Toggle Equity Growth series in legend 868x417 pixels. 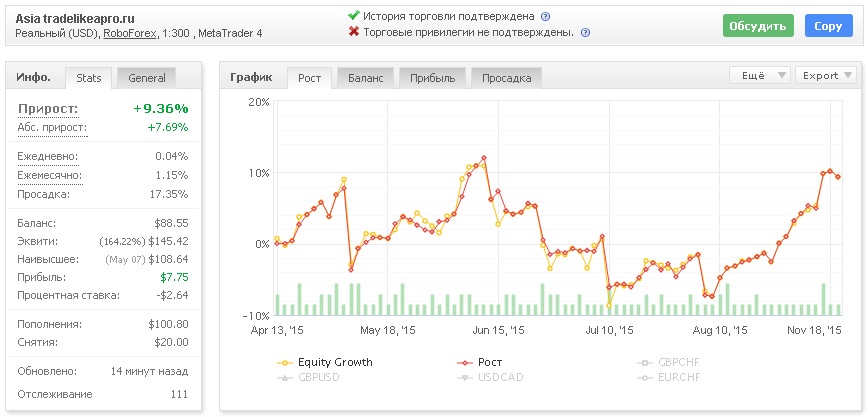334,362
